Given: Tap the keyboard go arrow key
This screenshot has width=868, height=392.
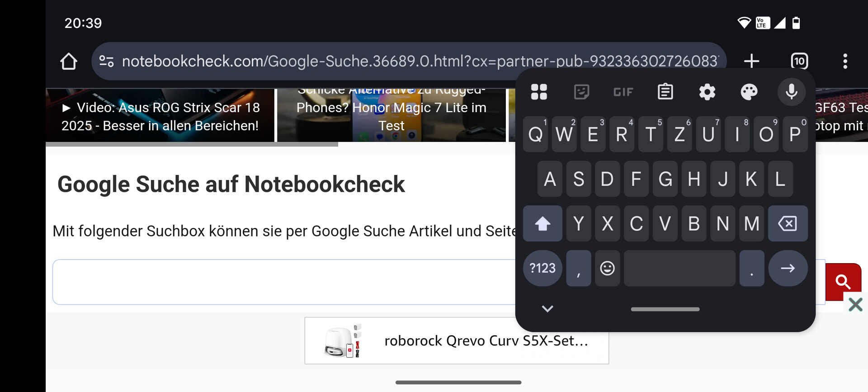Looking at the screenshot, I should (x=788, y=268).
